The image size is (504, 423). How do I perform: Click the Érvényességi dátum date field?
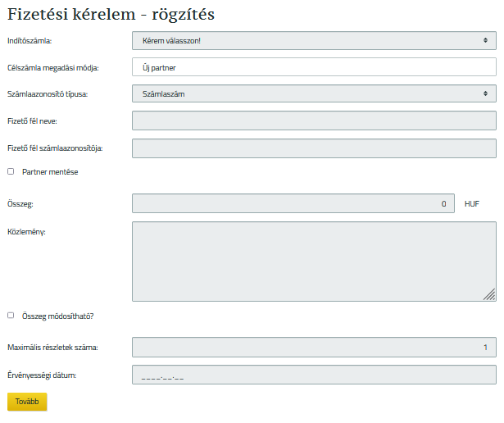pos(314,375)
